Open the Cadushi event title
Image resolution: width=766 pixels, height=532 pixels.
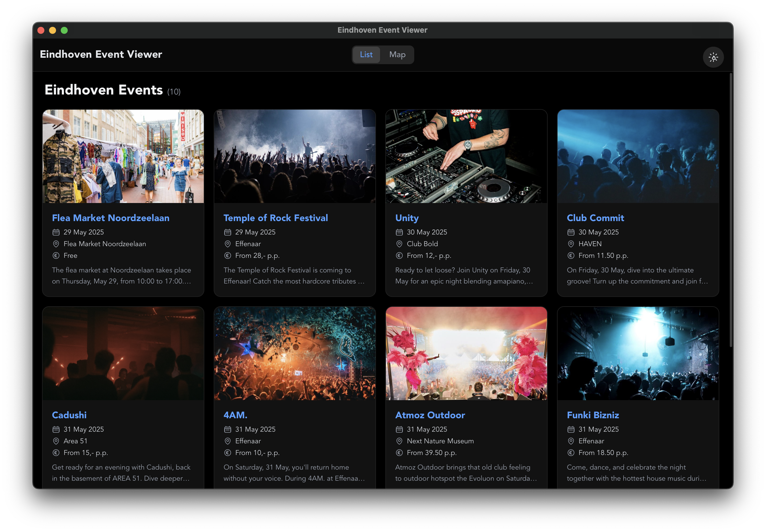point(69,415)
